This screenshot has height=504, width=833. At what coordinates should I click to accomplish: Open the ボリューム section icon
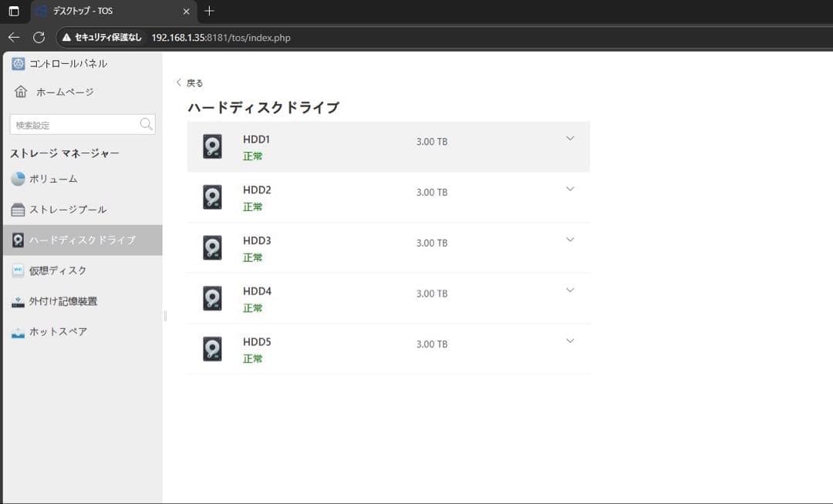[17, 179]
